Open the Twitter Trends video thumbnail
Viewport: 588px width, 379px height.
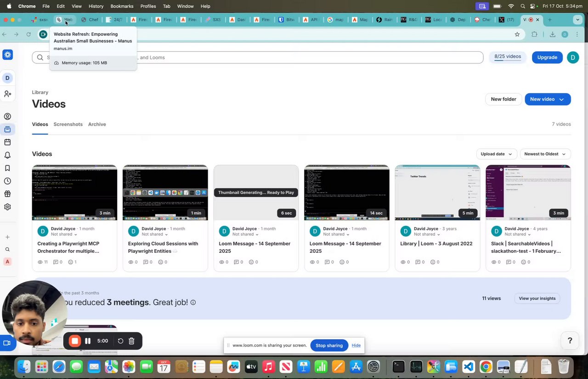(x=437, y=193)
